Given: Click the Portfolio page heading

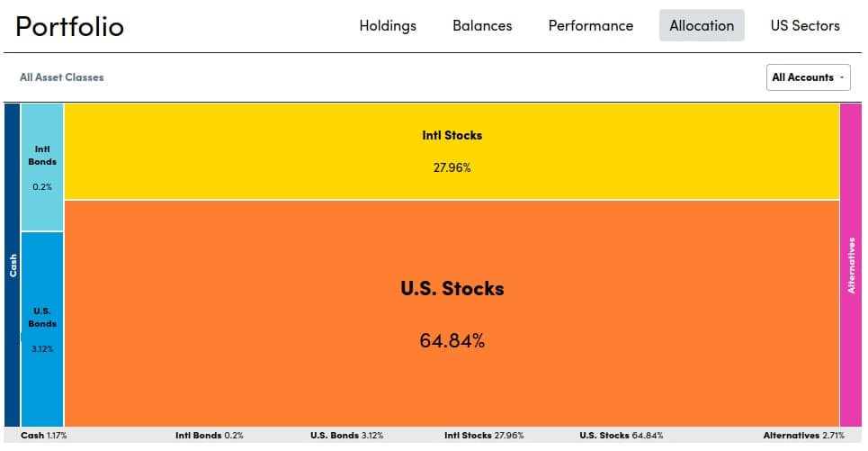Looking at the screenshot, I should (70, 26).
